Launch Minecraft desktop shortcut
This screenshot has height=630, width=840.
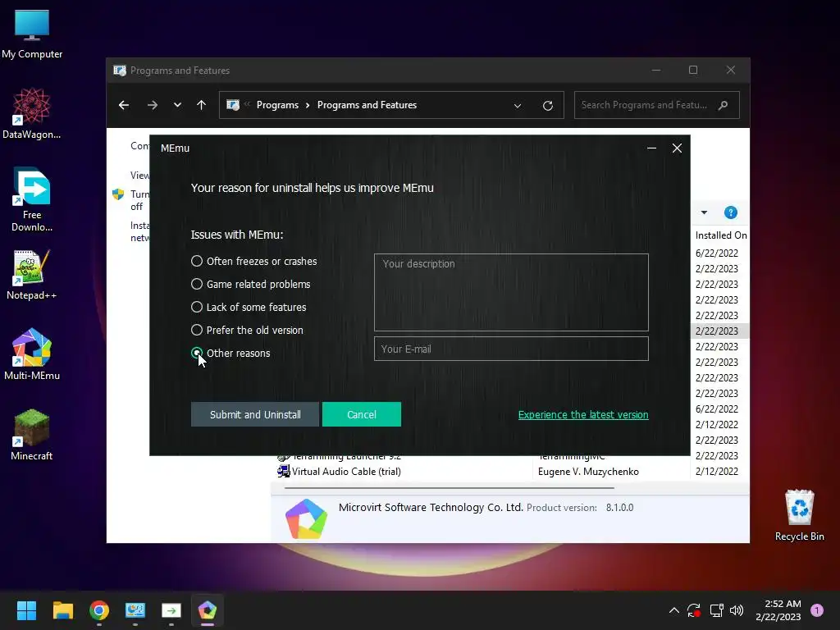[32, 435]
